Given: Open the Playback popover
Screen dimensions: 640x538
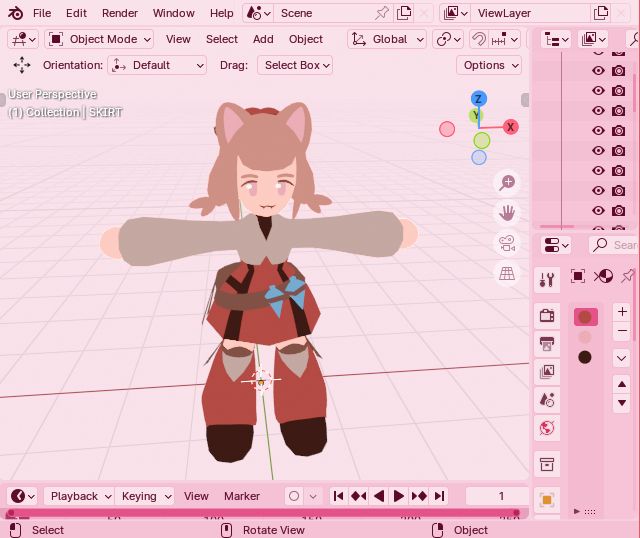Looking at the screenshot, I should (79, 496).
